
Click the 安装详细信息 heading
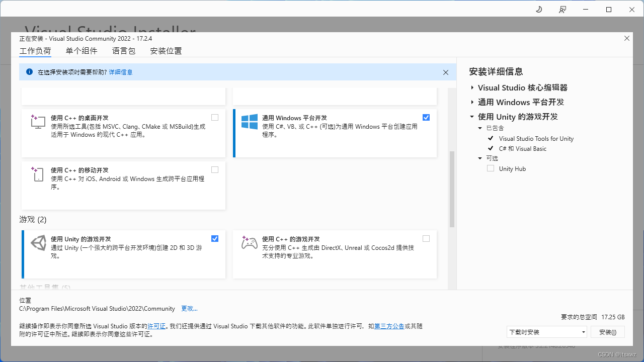tap(496, 71)
